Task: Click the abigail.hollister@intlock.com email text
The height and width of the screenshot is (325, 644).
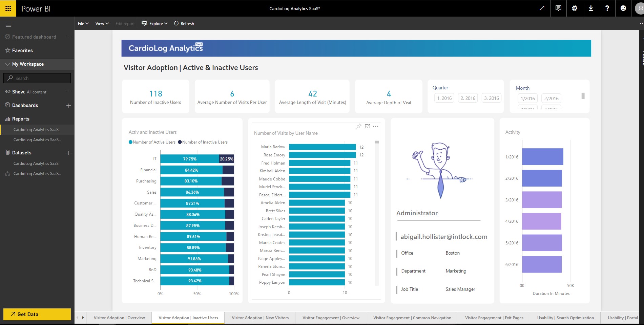Action: click(444, 237)
